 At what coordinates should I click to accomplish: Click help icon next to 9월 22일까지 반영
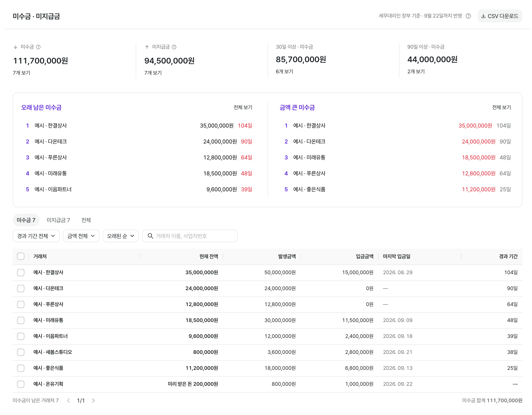coord(468,16)
